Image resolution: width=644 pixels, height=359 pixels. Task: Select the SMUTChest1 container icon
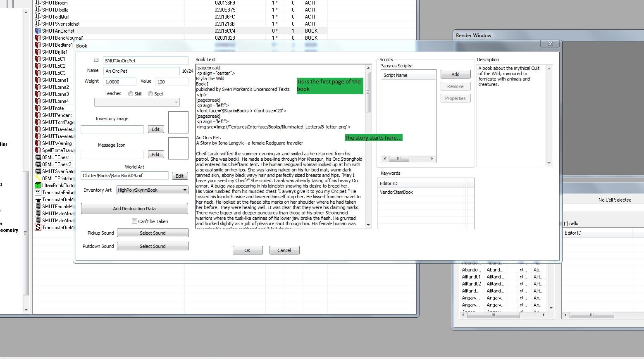pos(38,157)
